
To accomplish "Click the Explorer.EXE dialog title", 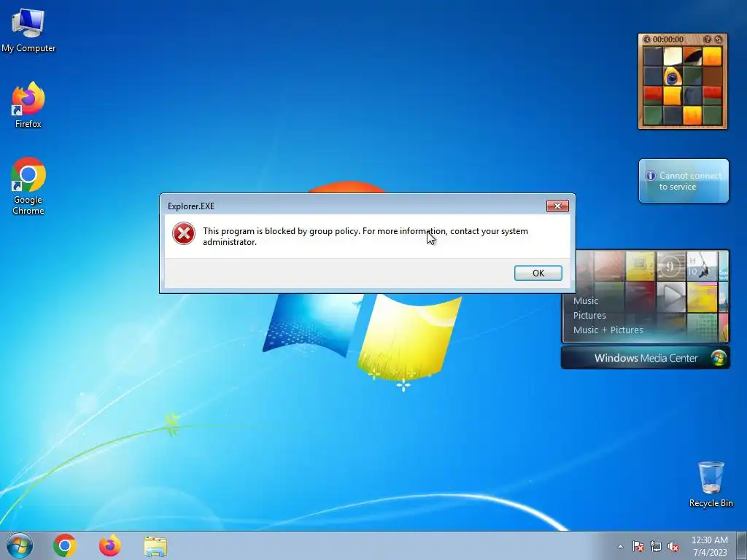I will coord(191,206).
